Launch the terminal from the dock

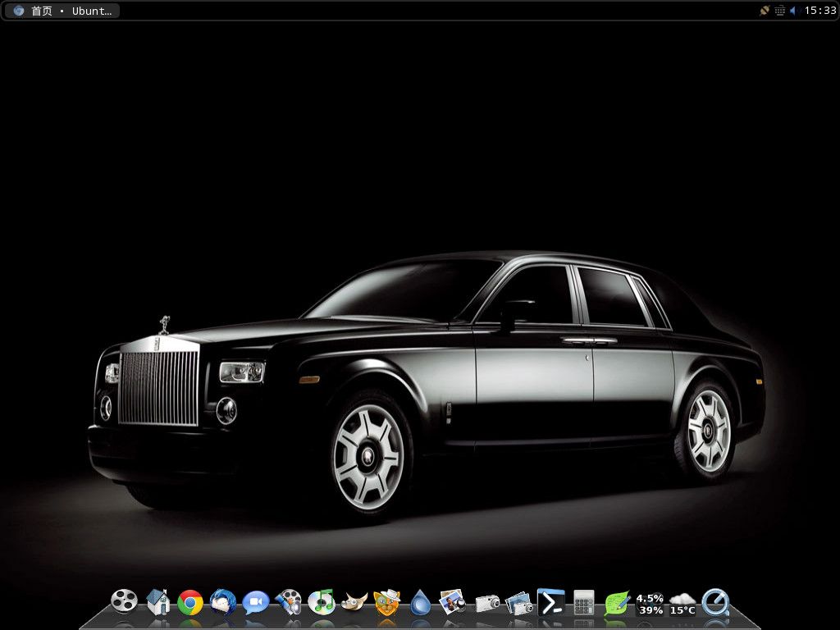(x=551, y=602)
